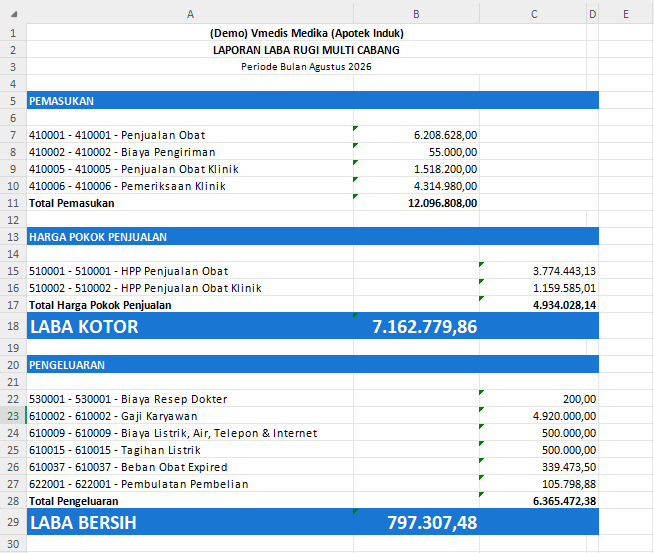Screen dimensions: 654x553
Task: Select the value 200,00
Action: (579, 399)
